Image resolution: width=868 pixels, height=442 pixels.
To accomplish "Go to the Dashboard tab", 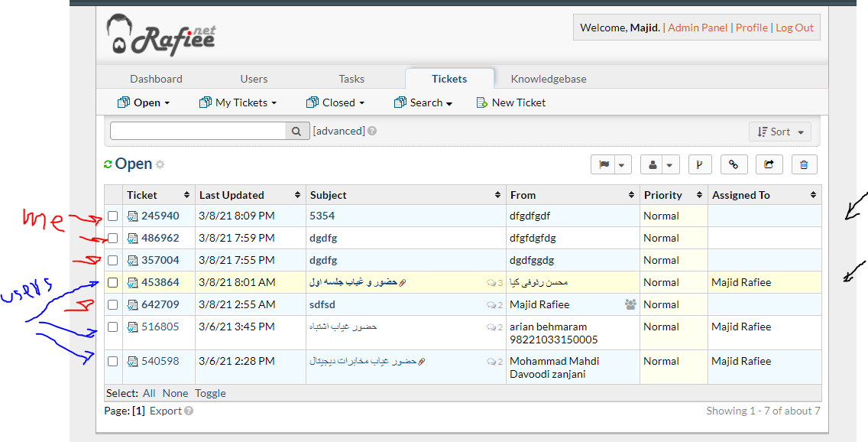I will pyautogui.click(x=156, y=79).
